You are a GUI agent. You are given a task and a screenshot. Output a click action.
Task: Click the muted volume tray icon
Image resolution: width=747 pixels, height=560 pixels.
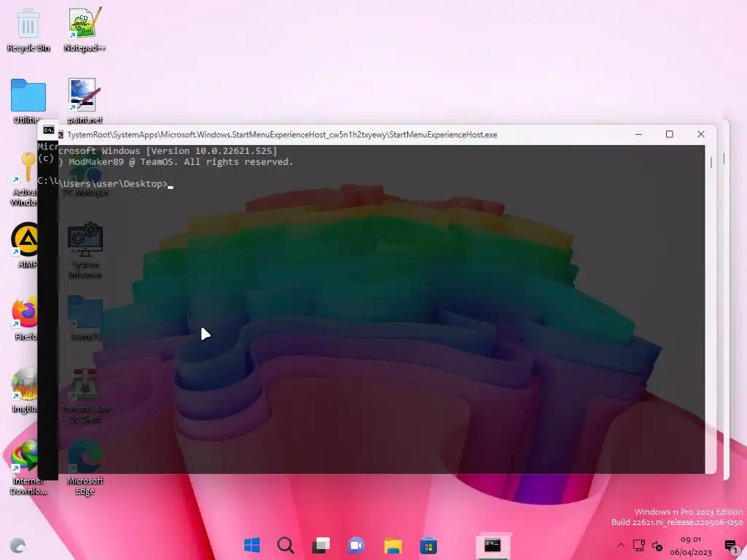(657, 545)
